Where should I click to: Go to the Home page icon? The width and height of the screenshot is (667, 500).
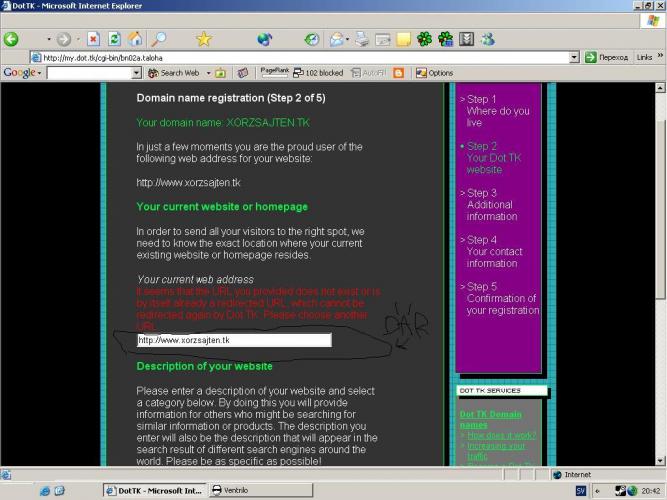135,39
